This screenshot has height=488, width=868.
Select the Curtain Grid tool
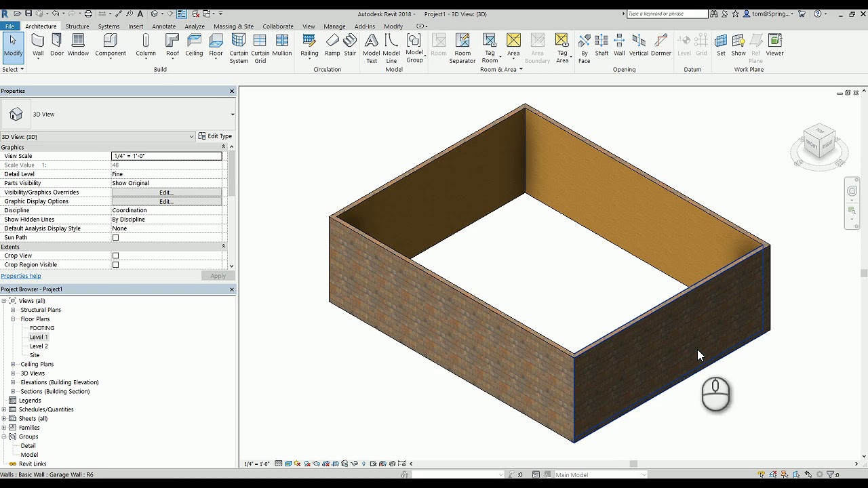260,49
